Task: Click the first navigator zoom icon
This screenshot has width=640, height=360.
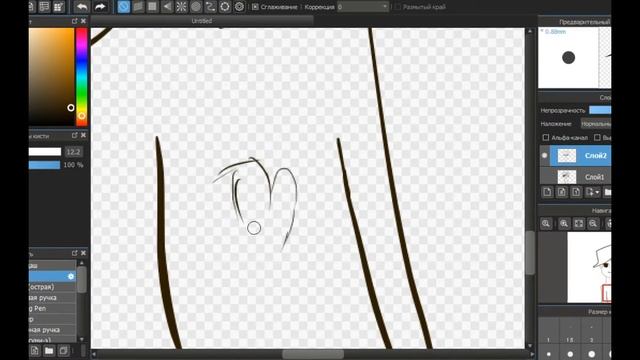Action: 546,223
